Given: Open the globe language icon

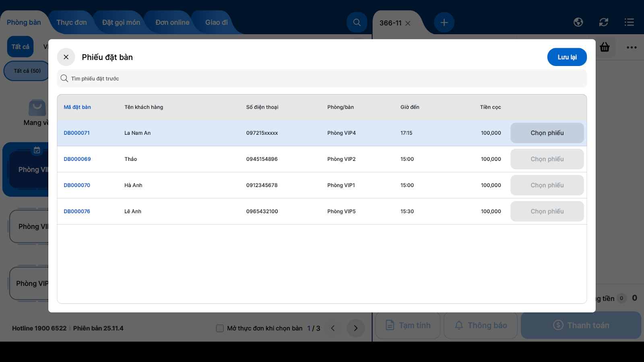Looking at the screenshot, I should click(578, 22).
